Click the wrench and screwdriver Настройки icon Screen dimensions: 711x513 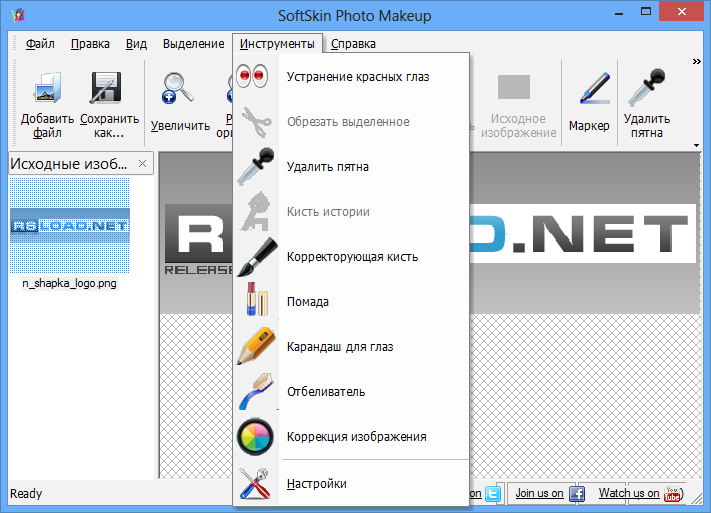(x=254, y=484)
